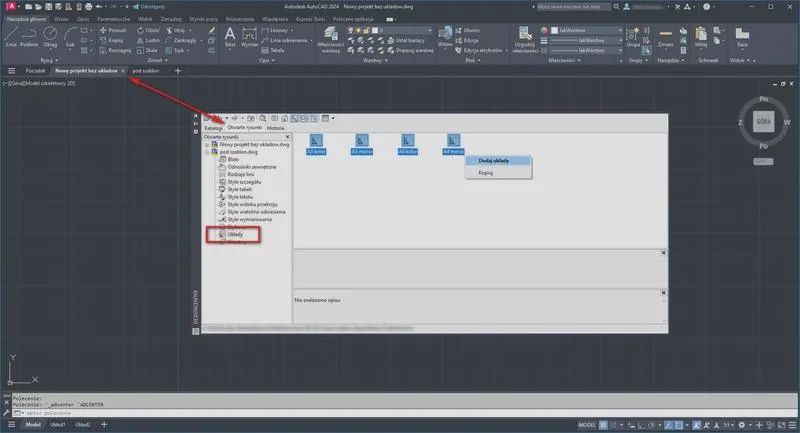Open the object color JakWarstwa swatch dropdown
800x433 pixels.
coord(587,30)
